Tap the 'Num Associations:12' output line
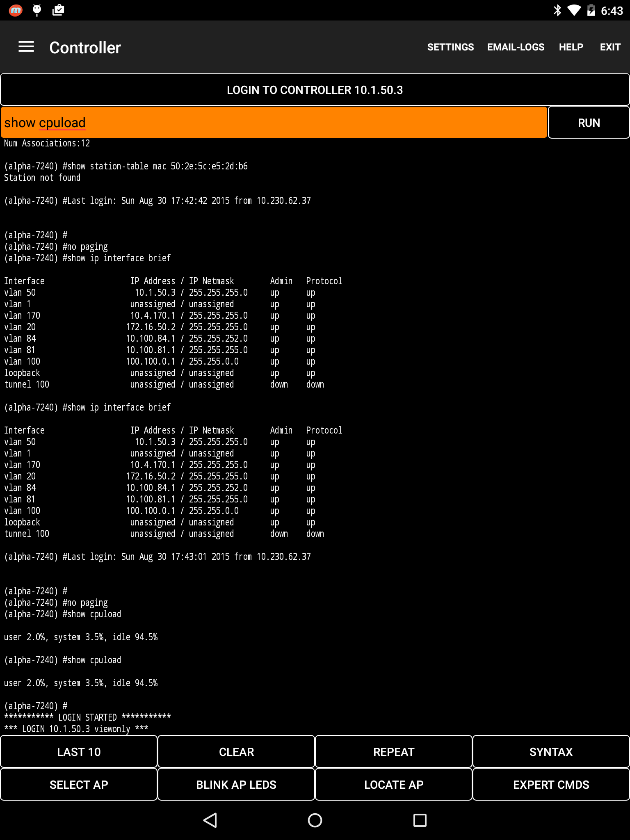Screen dimensions: 630x840 point(47,143)
